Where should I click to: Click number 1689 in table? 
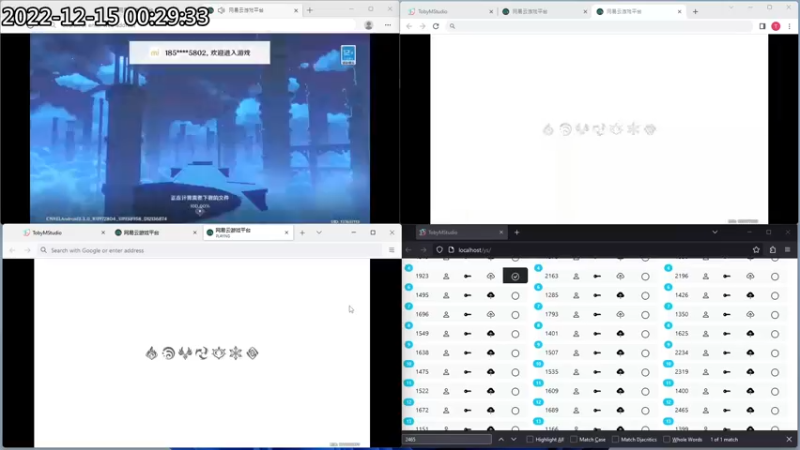coord(552,410)
